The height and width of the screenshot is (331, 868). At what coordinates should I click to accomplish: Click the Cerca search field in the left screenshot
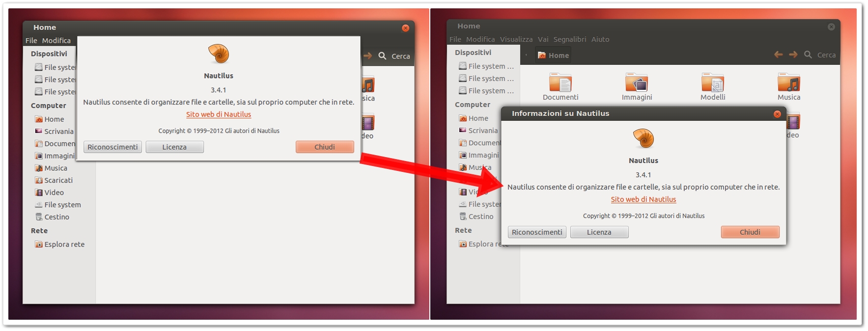point(401,56)
